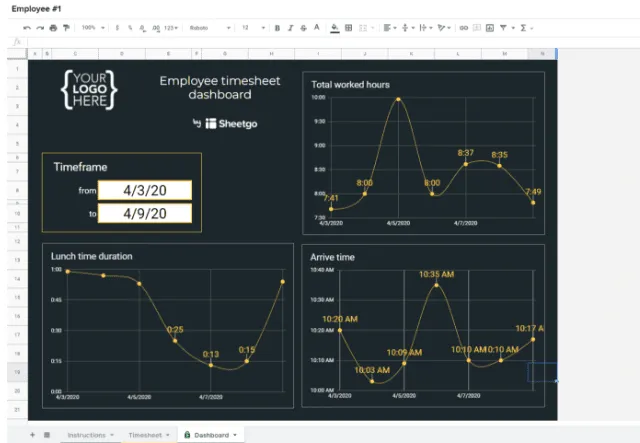The image size is (640, 443).
Task: Click the insert chart icon
Action: pyautogui.click(x=490, y=28)
